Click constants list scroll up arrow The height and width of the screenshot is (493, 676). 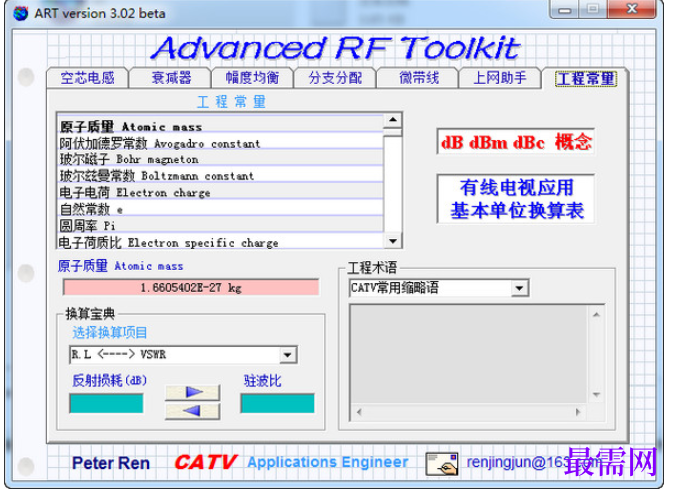393,119
